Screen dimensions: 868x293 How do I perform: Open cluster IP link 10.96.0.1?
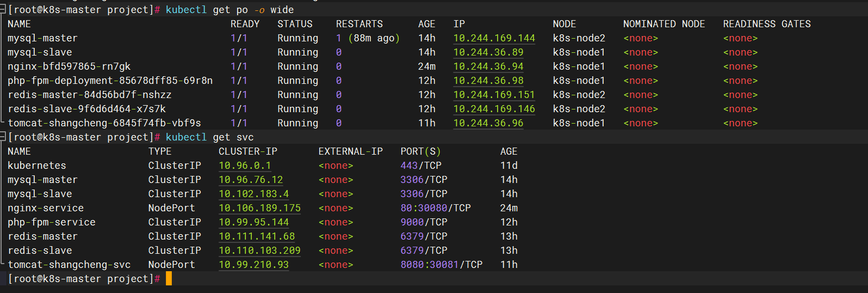point(245,166)
